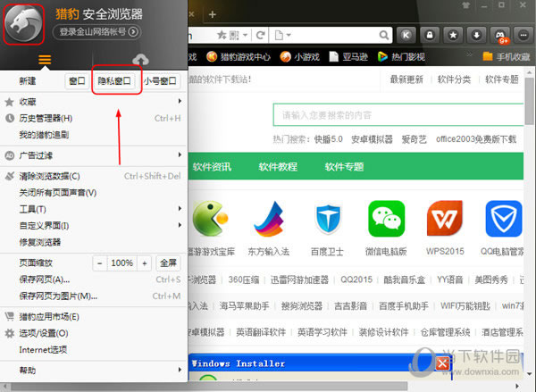536x392 pixels.
Task: Open the WPS2015 icon
Action: [x=445, y=219]
